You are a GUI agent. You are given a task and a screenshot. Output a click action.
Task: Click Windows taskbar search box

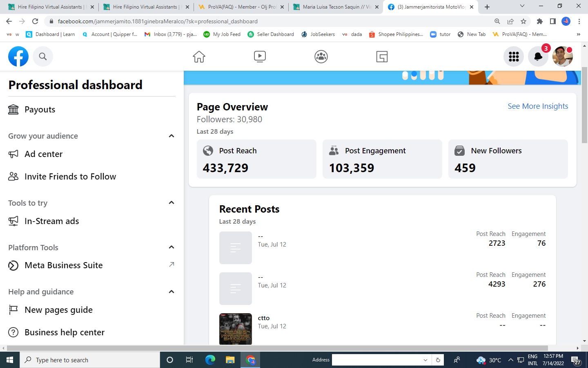(90, 360)
